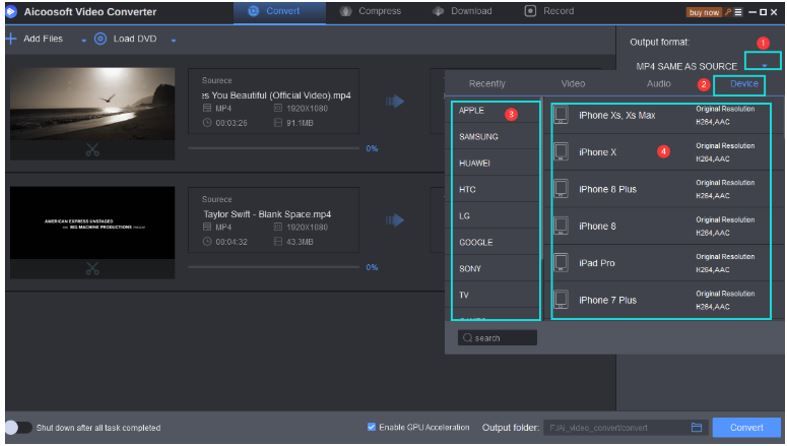Switch to the Download tab

point(463,11)
